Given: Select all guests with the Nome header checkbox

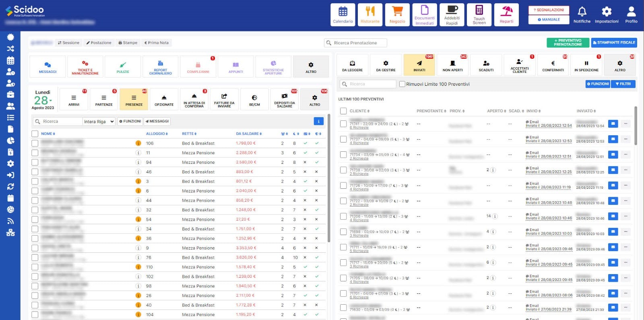Looking at the screenshot, I should point(35,134).
